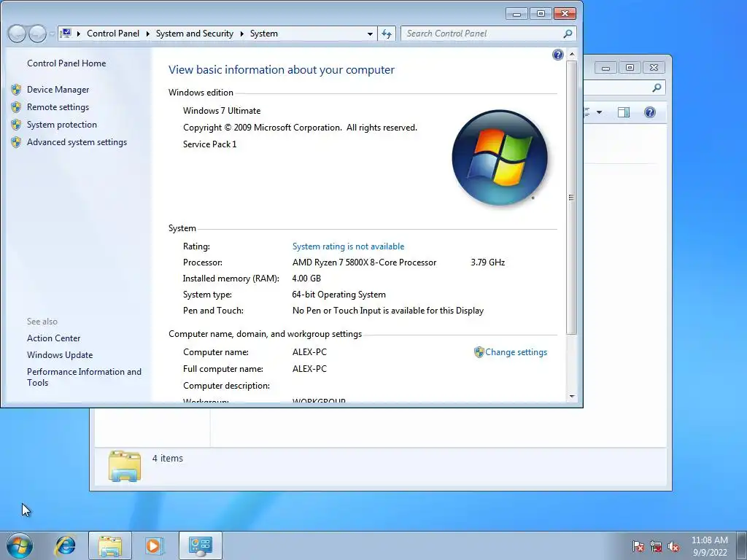Open Device Manager from the sidebar
The image size is (747, 560).
coord(58,90)
